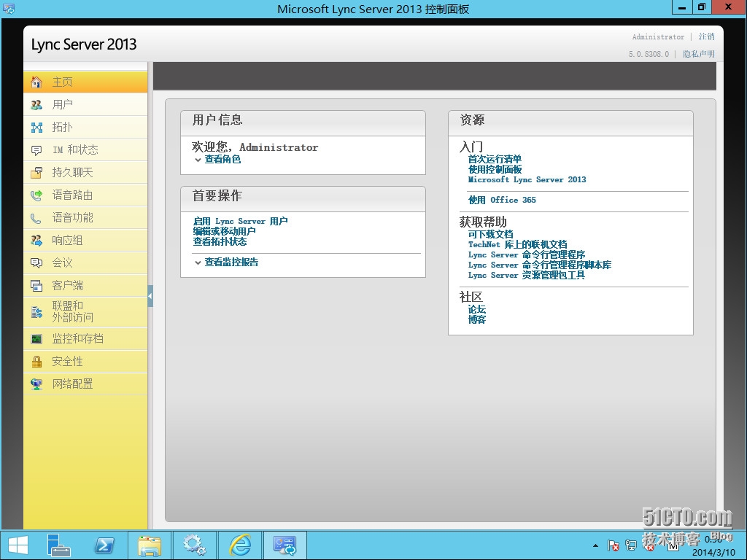Open the 论坛 community forum link
This screenshot has height=560, width=747.
(476, 309)
